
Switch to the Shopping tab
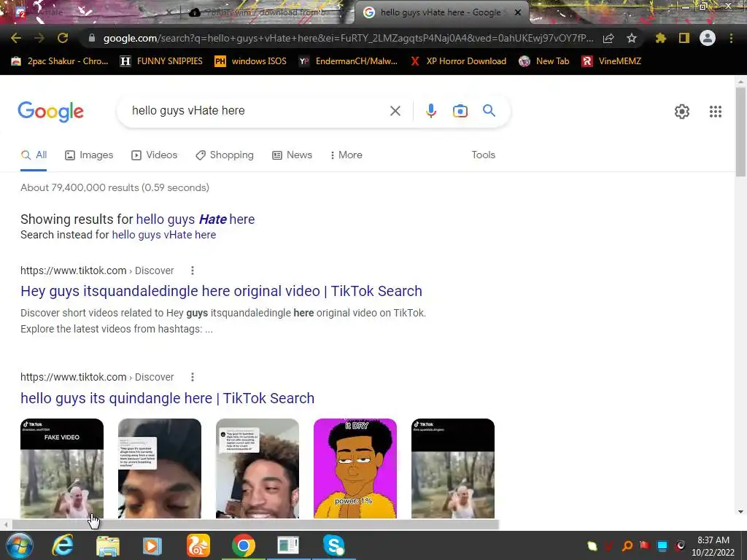pyautogui.click(x=225, y=155)
